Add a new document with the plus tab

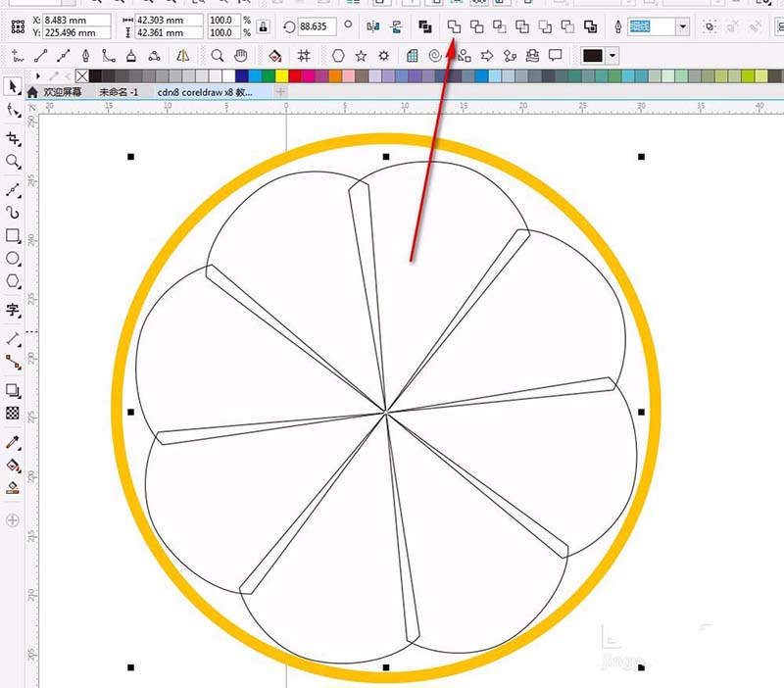(280, 92)
